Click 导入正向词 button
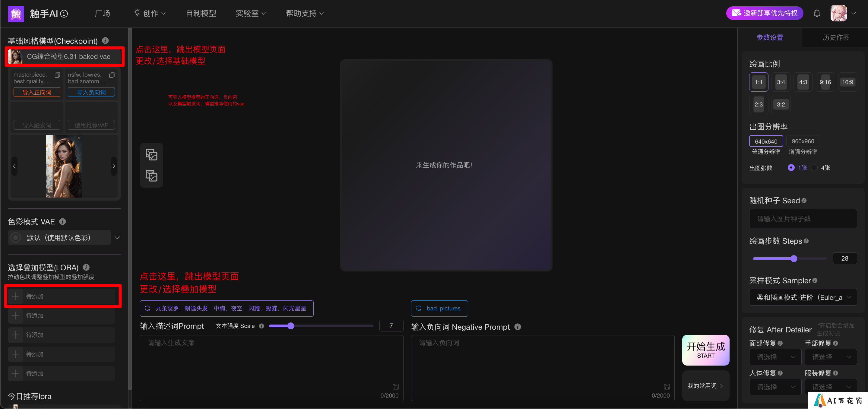Viewport: 868px width, 409px height. [37, 92]
